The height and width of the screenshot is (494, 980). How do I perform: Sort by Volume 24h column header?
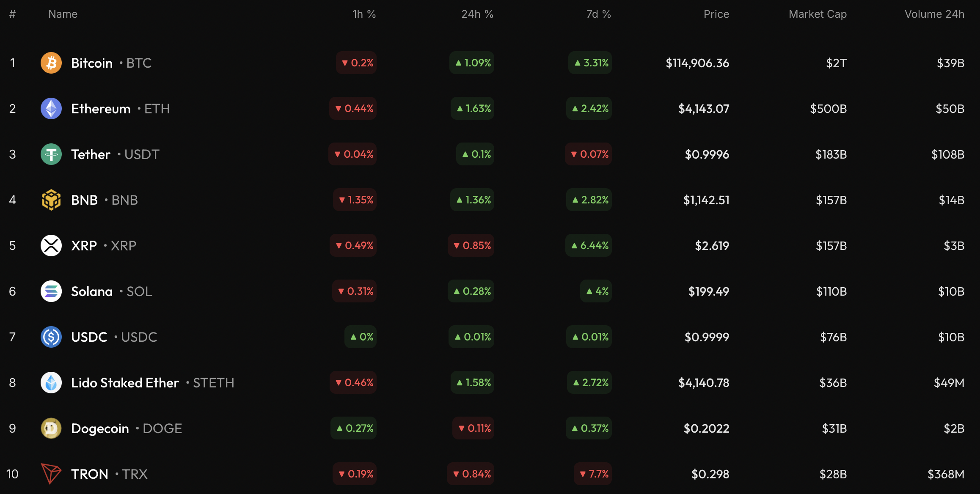[934, 14]
